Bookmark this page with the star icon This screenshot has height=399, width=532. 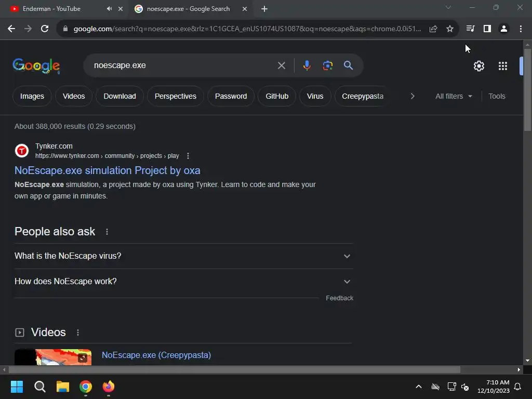tap(450, 29)
